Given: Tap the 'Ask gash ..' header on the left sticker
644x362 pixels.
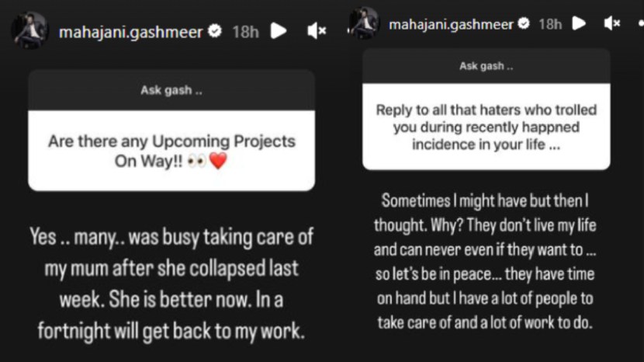Looking at the screenshot, I should pos(171,90).
